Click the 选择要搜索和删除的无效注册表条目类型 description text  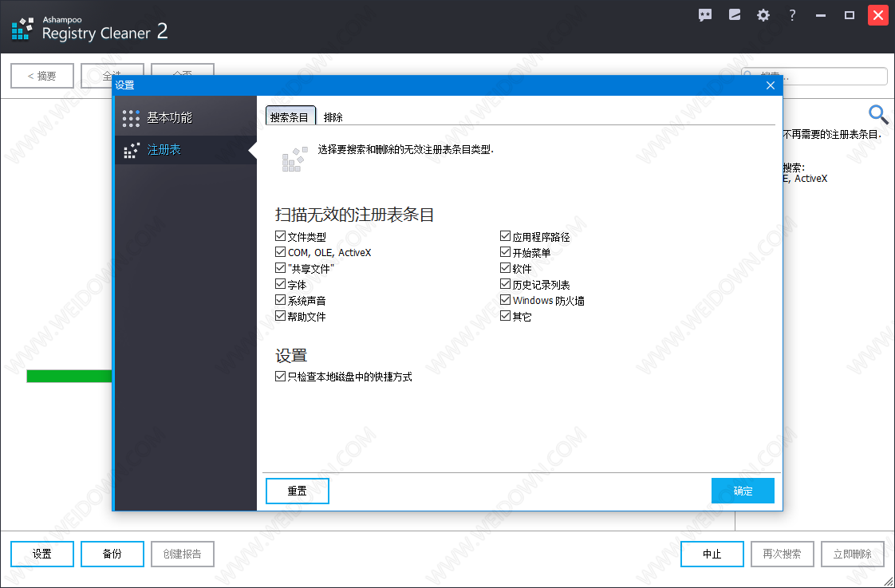tap(406, 150)
